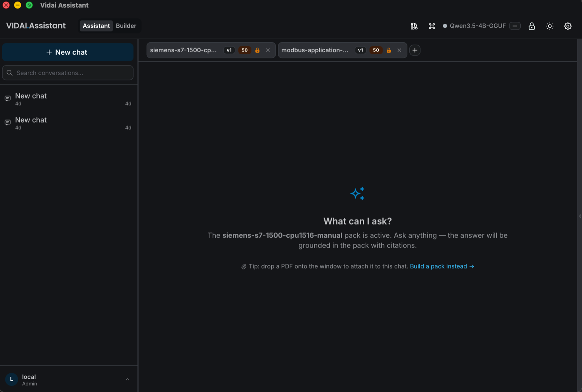Open settings via the gear icon
Screen dimensions: 582x392
tap(568, 26)
